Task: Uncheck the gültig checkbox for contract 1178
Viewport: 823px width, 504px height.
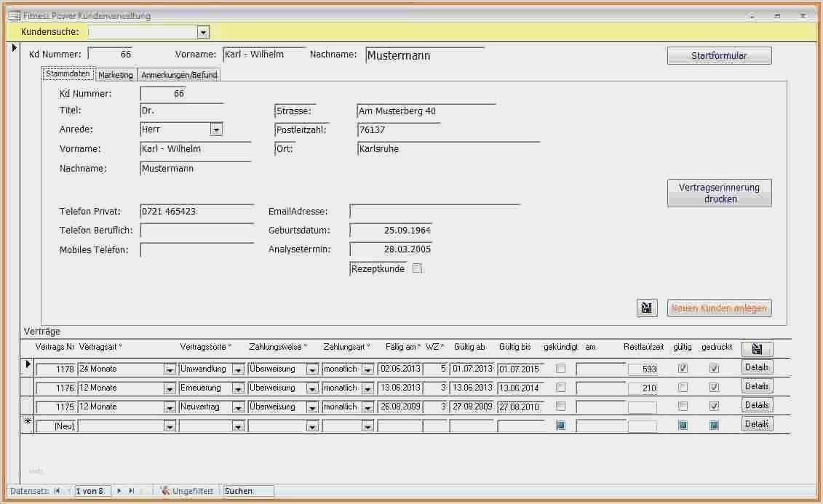Action: tap(682, 367)
